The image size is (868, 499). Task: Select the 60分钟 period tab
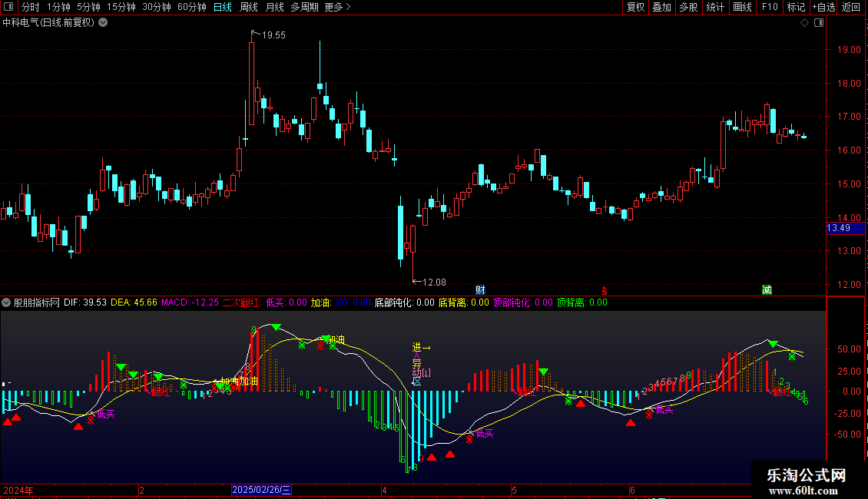192,7
